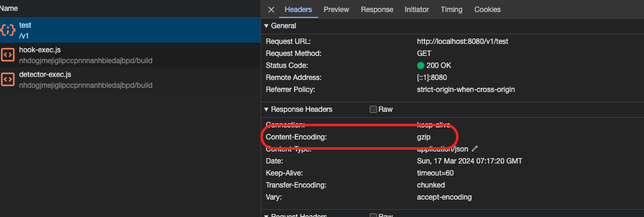644x217 pixels.
Task: Click the Transfer-Encoding header name
Action: point(296,185)
